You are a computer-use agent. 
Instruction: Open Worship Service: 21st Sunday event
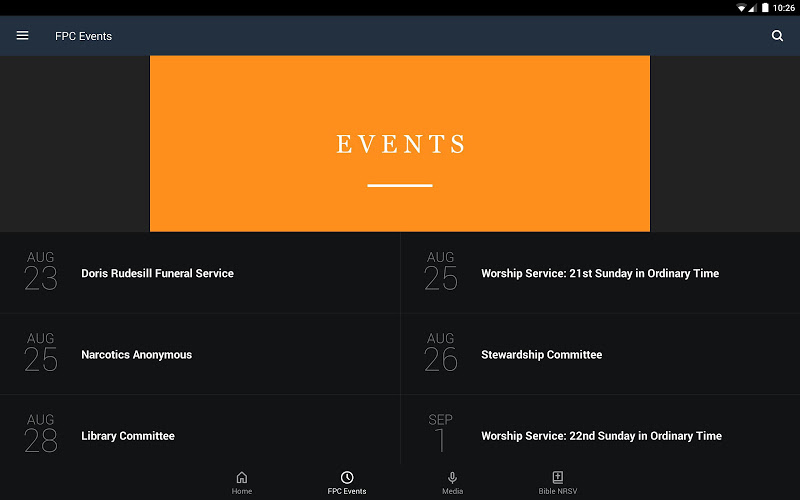601,273
